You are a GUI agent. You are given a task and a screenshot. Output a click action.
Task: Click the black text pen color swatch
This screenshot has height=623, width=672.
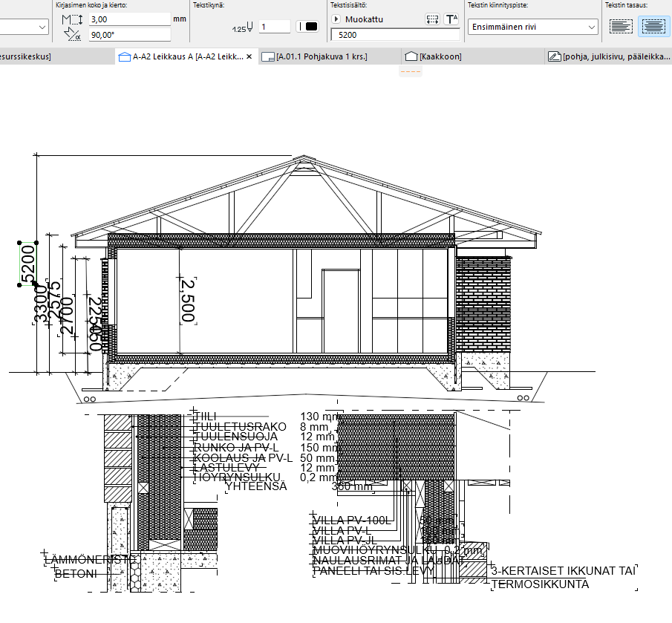click(311, 27)
